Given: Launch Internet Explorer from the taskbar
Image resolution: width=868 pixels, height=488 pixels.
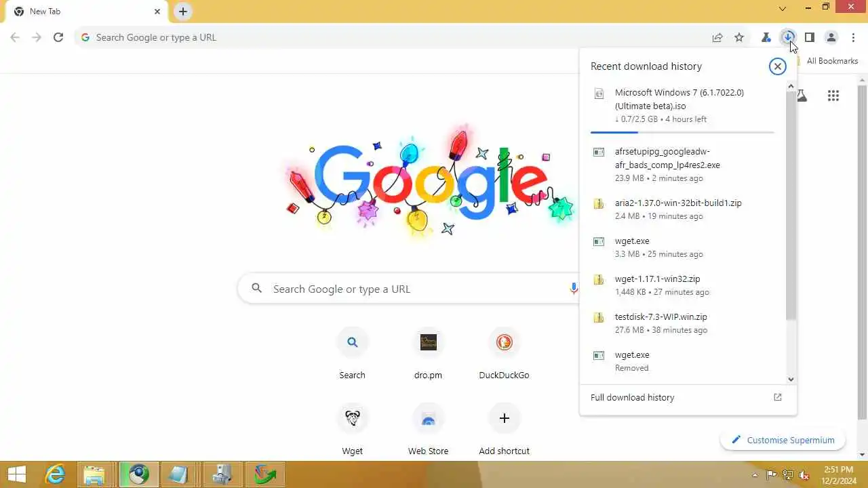Looking at the screenshot, I should pyautogui.click(x=54, y=475).
